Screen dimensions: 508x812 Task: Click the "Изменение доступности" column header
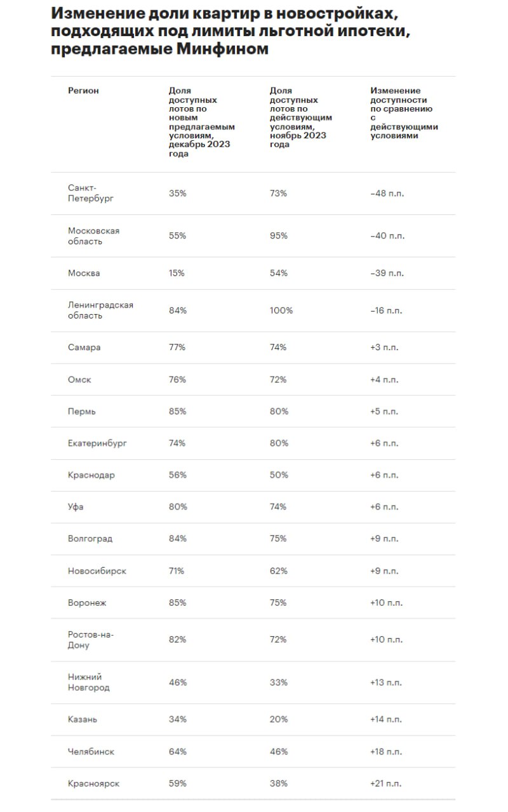tap(404, 114)
